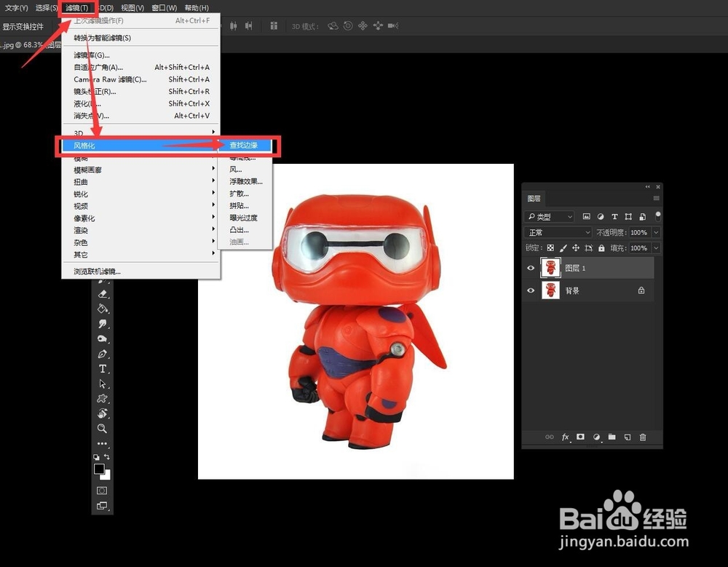Select the Smudge tool
The height and width of the screenshot is (567, 728).
(x=103, y=324)
